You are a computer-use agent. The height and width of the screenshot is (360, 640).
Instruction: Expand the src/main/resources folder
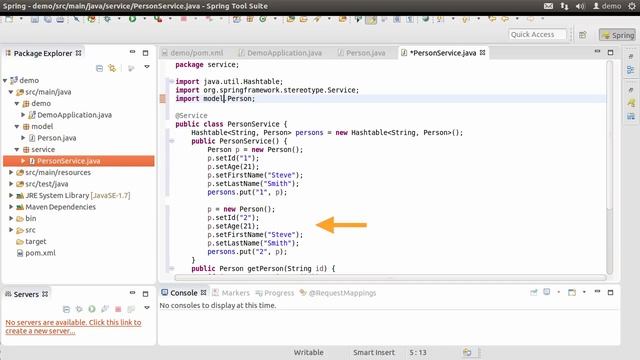coord(11,172)
